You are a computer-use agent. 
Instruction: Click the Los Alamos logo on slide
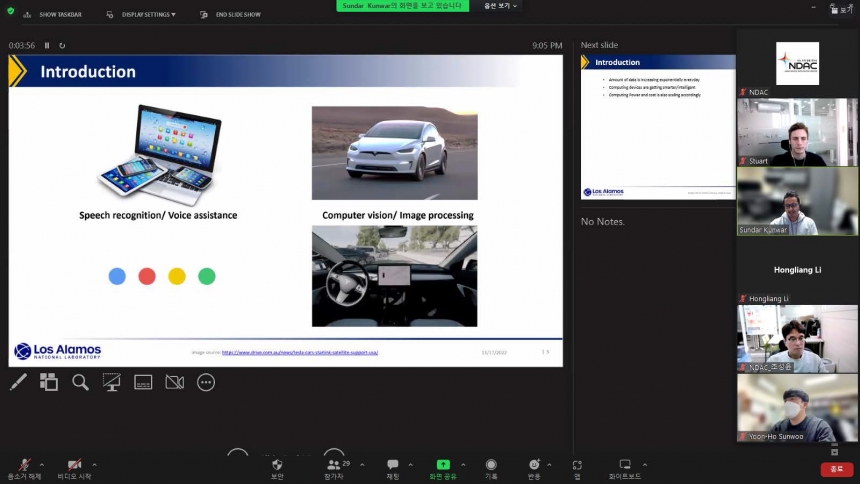pyautogui.click(x=58, y=351)
